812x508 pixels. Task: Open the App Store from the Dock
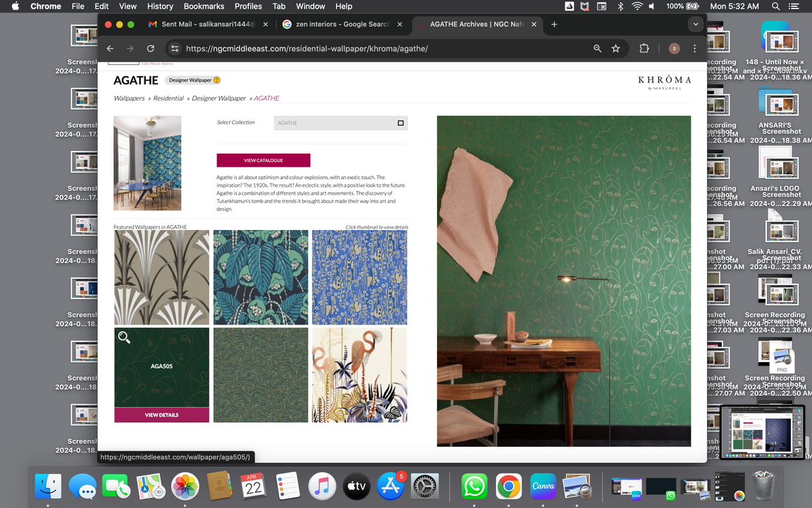tap(390, 486)
